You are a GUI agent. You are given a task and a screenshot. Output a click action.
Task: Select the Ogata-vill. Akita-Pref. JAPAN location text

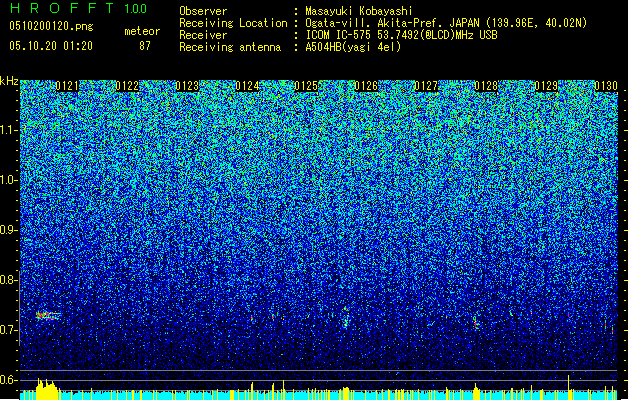pos(446,23)
